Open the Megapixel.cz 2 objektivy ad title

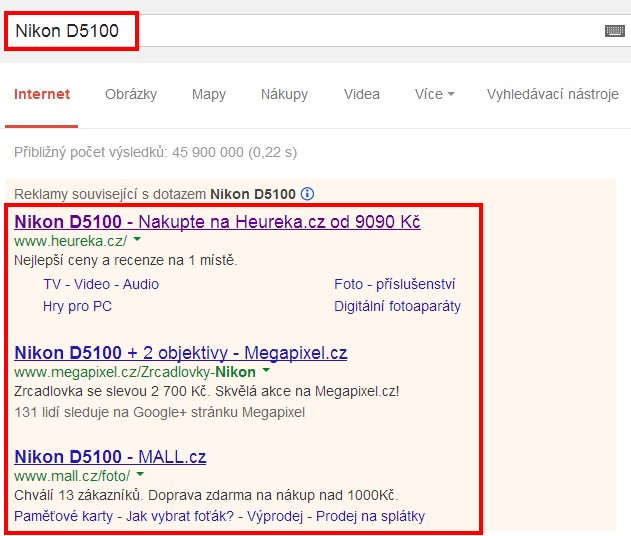[181, 353]
